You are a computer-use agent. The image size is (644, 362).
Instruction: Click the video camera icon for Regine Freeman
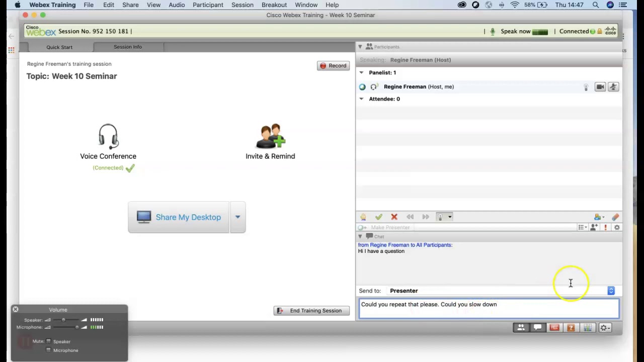[x=600, y=87]
